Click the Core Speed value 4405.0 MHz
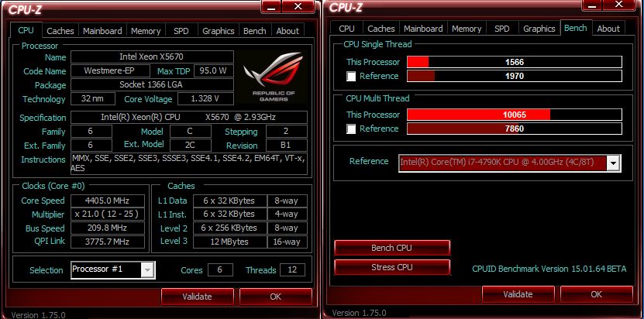The image size is (644, 319). coord(108,201)
